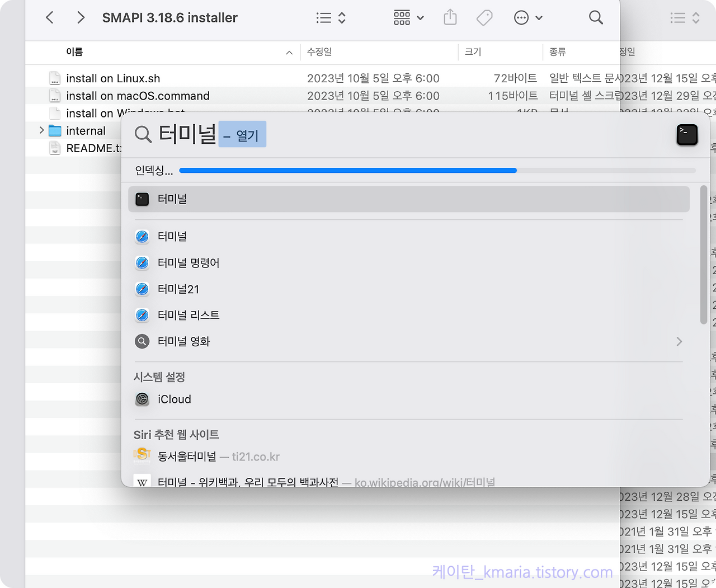
Task: Click the Finder search magnifier icon
Action: [596, 18]
